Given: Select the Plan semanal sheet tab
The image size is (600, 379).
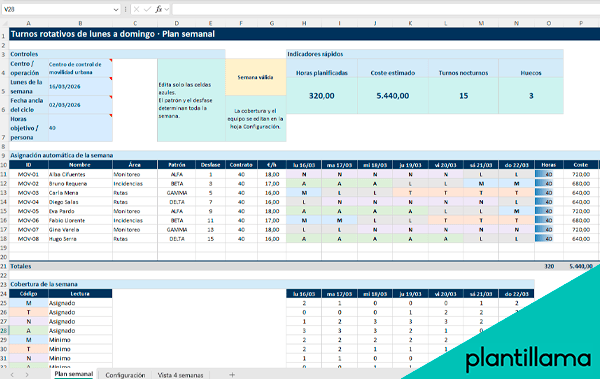Looking at the screenshot, I should tap(73, 374).
